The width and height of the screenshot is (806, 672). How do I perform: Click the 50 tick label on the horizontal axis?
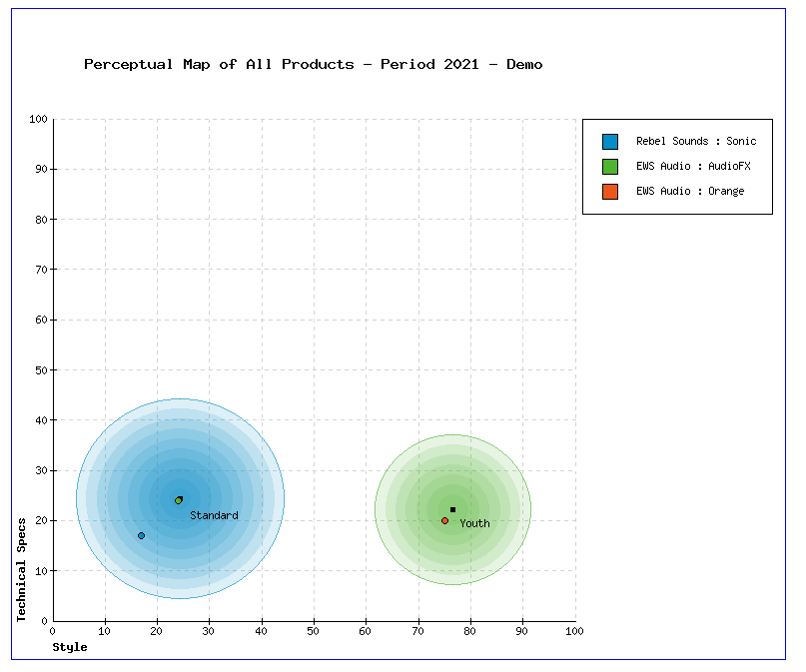pyautogui.click(x=314, y=630)
